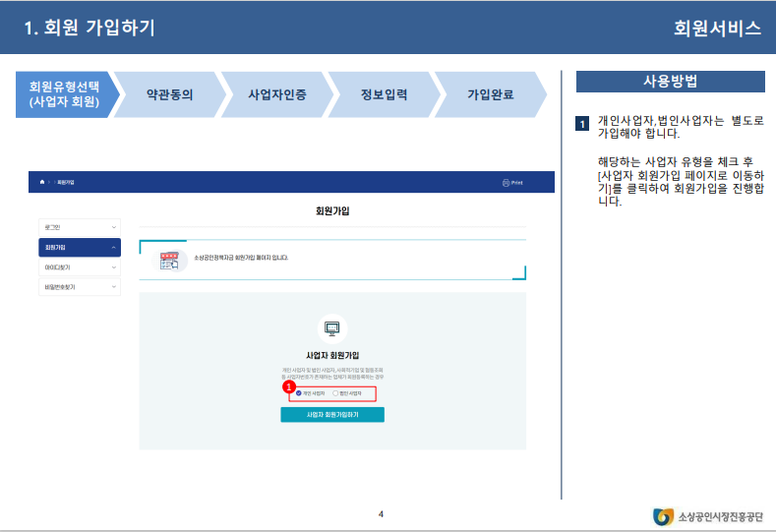Image resolution: width=776 pixels, height=532 pixels.
Task: Select the 개인 사업자 radio button
Action: [x=298, y=393]
